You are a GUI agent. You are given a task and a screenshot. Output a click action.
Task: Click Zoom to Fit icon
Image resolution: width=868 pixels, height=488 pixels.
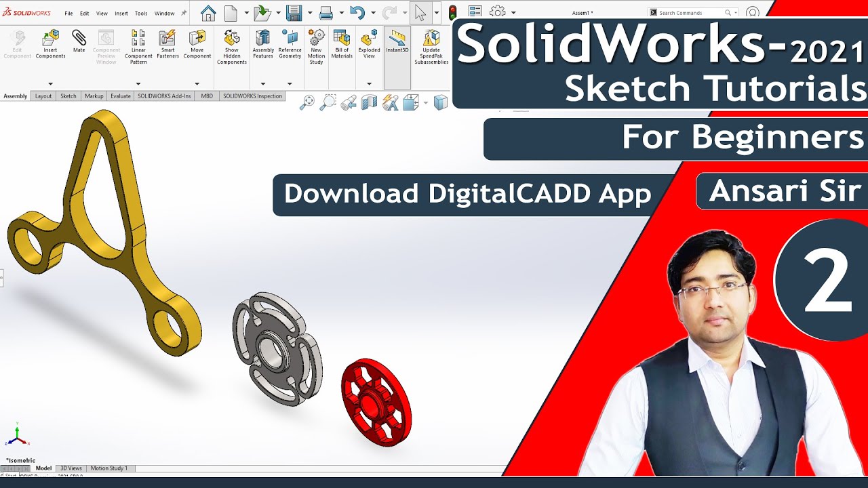307,102
